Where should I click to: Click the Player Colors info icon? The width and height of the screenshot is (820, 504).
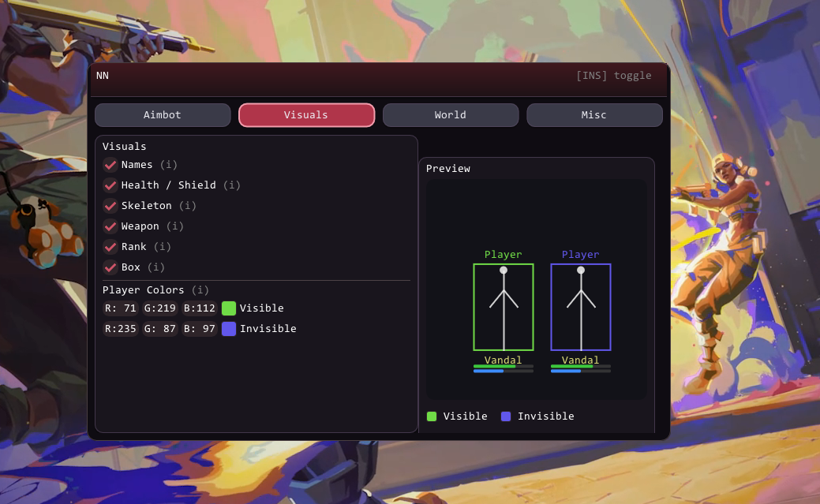tap(200, 290)
